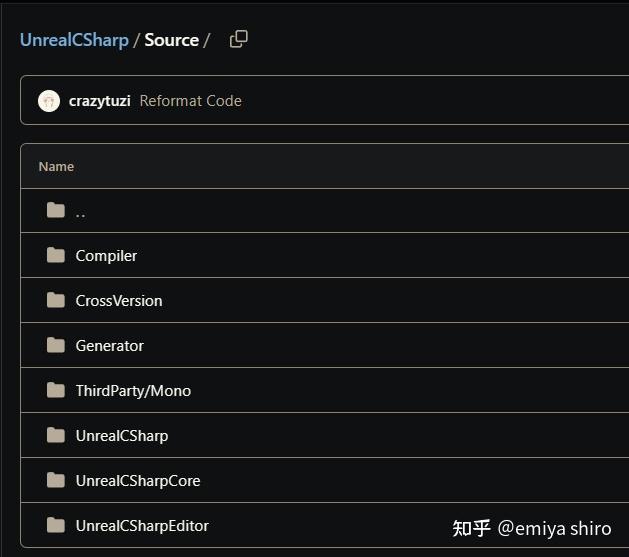Navigate into the CrossVersion directory

tap(118, 301)
